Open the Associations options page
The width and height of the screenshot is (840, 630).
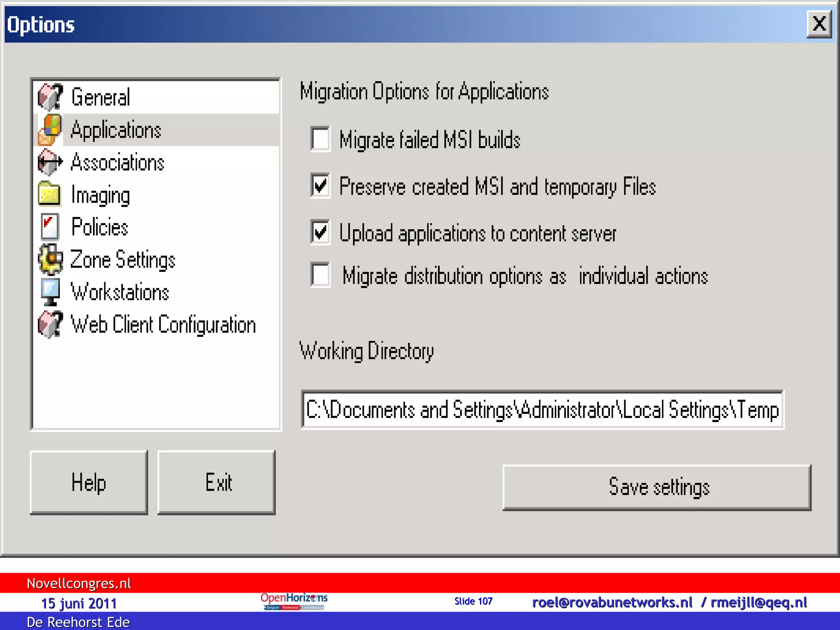pos(156,162)
